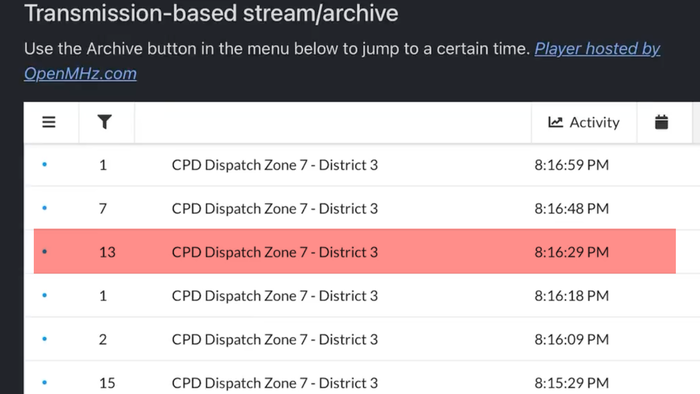
Task: Click blue dot on 8:16:59 PM row
Action: coord(45,165)
